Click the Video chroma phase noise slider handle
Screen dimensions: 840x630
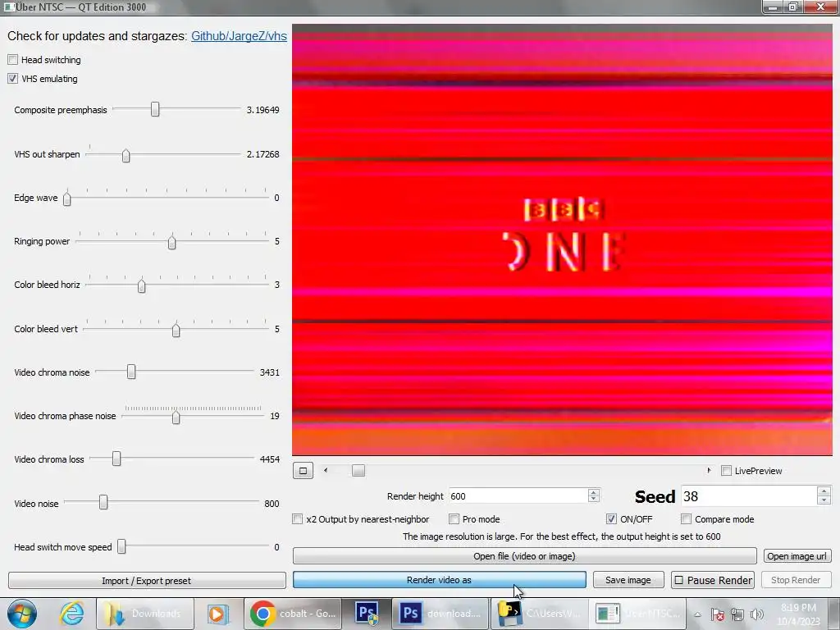click(x=176, y=417)
